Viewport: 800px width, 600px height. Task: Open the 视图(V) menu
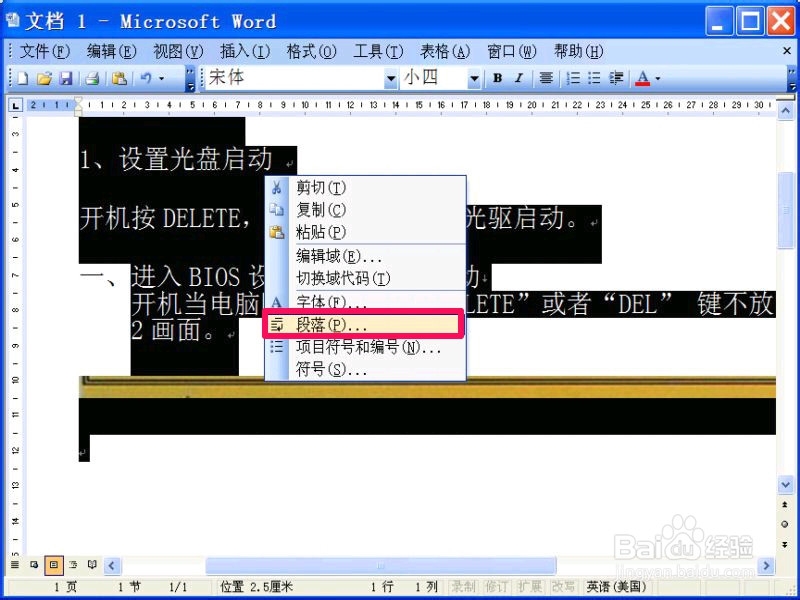click(x=178, y=51)
